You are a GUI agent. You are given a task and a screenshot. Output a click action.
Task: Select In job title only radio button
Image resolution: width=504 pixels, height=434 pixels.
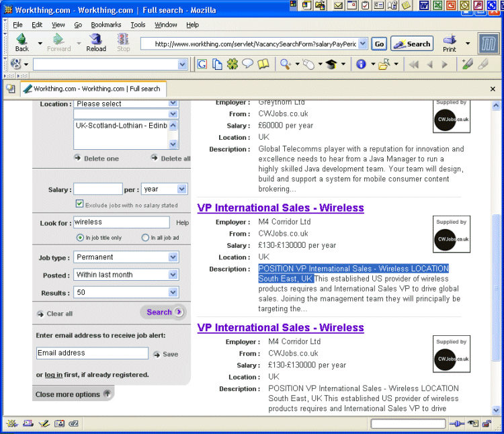click(80, 238)
